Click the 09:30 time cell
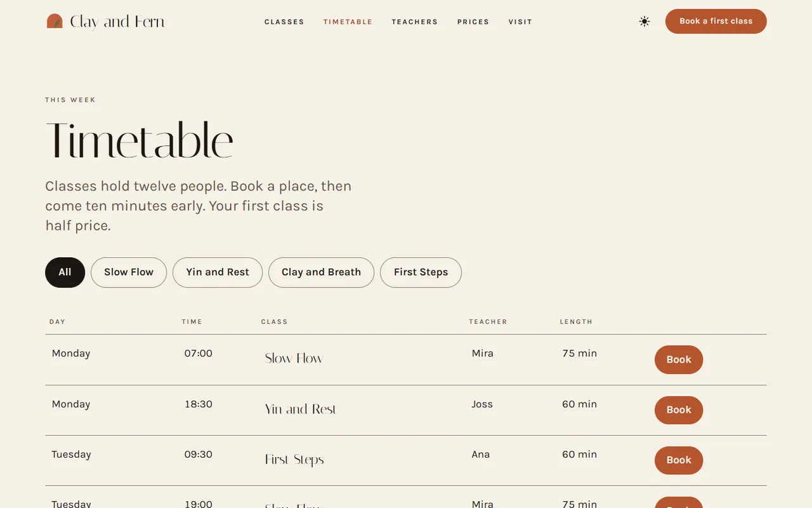 pyautogui.click(x=199, y=454)
